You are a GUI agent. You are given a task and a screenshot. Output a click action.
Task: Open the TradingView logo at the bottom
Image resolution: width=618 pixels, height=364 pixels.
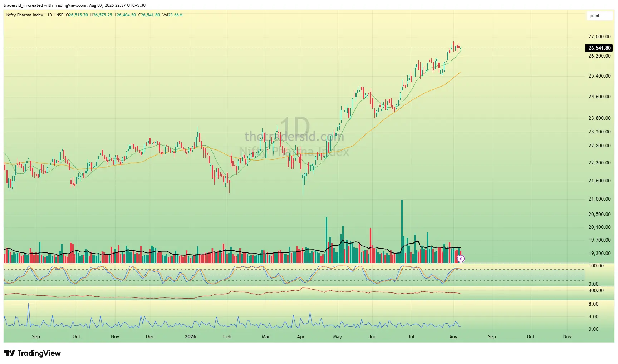click(x=33, y=353)
